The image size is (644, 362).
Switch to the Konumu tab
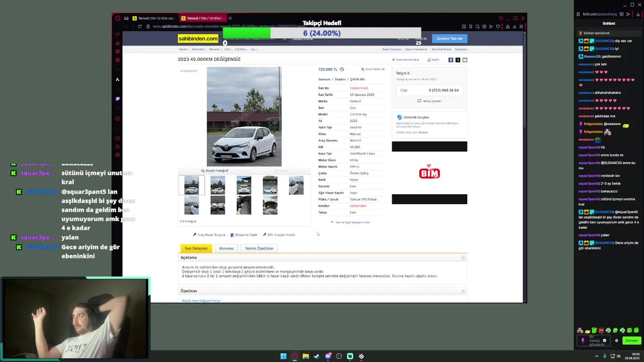click(226, 248)
